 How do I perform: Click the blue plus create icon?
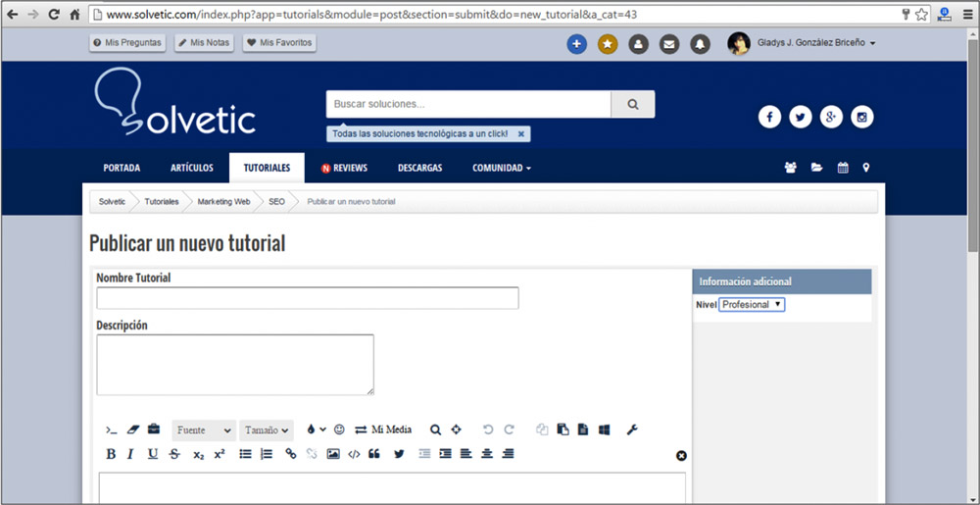(577, 44)
